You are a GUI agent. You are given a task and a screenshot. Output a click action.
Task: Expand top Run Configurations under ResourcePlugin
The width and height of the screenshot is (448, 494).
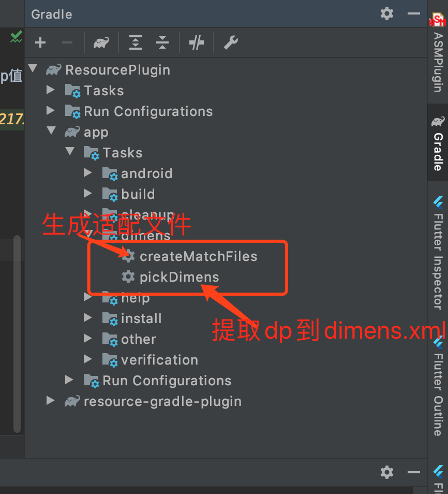(51, 110)
